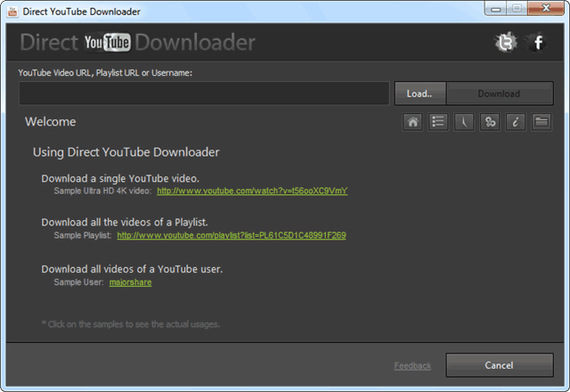Click the "Sample User:" label

(78, 282)
